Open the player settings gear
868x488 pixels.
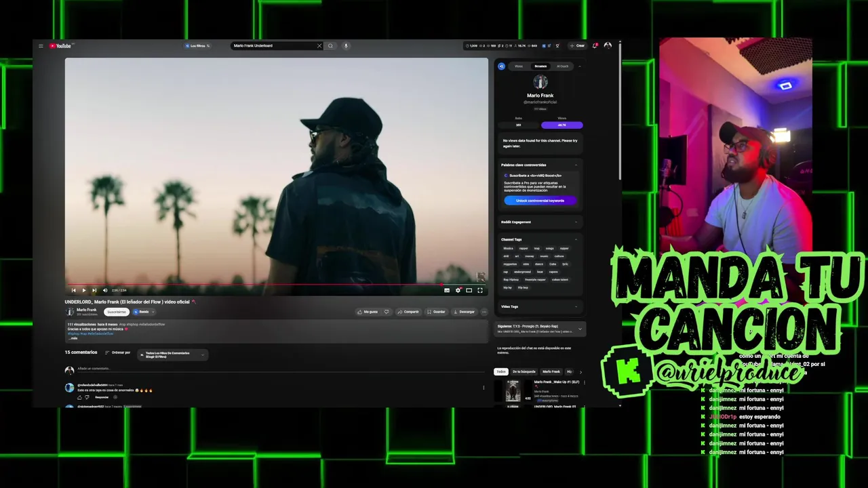pyautogui.click(x=458, y=290)
